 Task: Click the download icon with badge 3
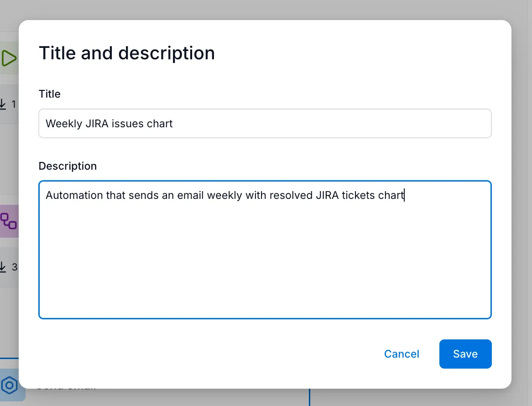[x=6, y=267]
